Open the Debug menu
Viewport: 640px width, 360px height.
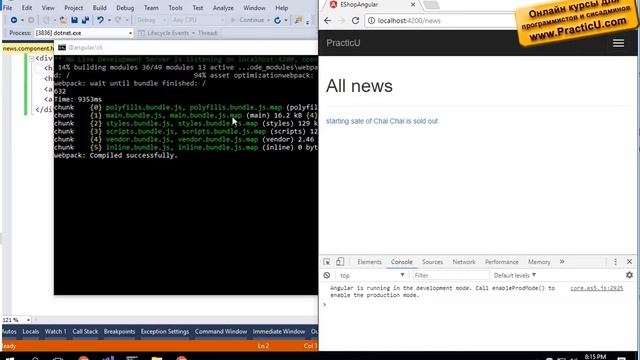coord(125,8)
